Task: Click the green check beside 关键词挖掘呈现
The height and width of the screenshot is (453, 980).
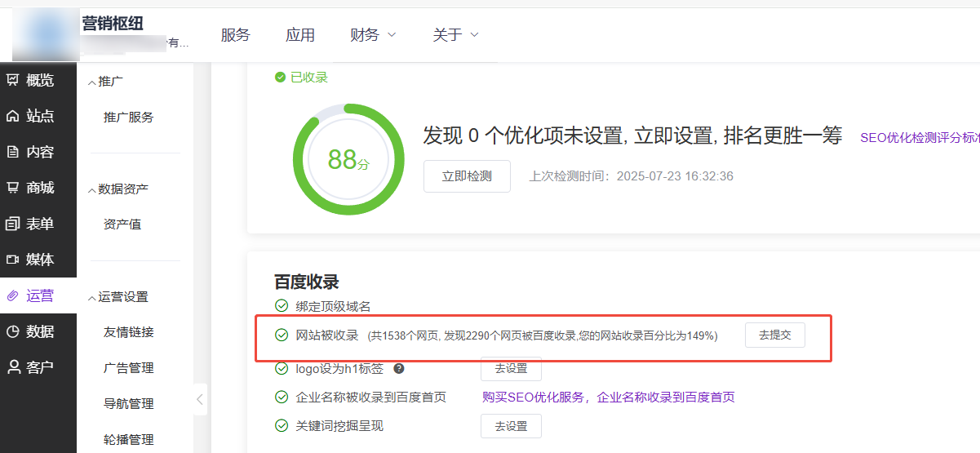Action: [x=282, y=425]
